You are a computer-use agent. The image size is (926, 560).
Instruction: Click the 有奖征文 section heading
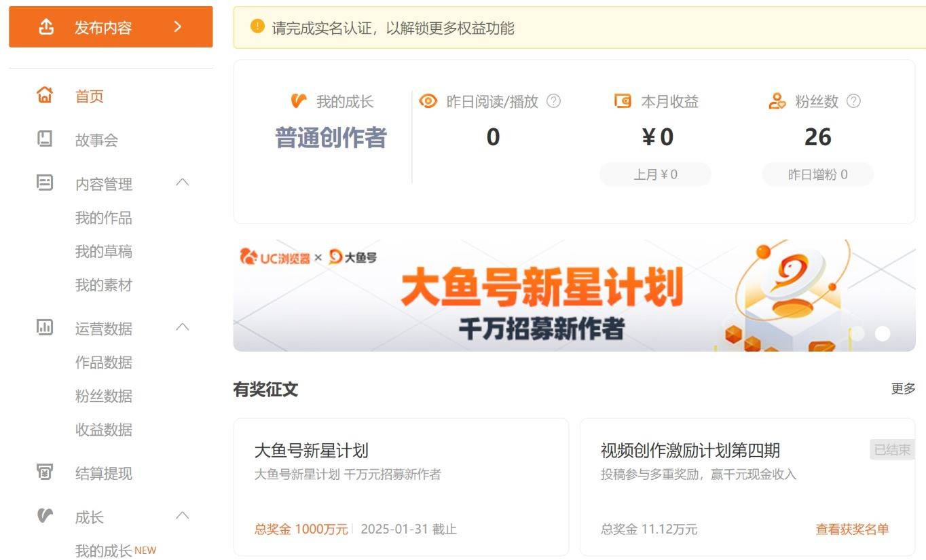[x=265, y=389]
